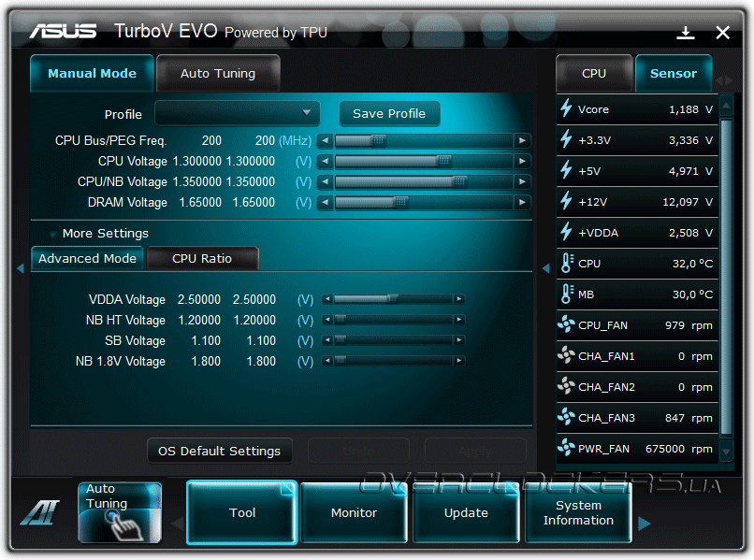Open the Monitor menu button
The height and width of the screenshot is (560, 754).
click(354, 512)
